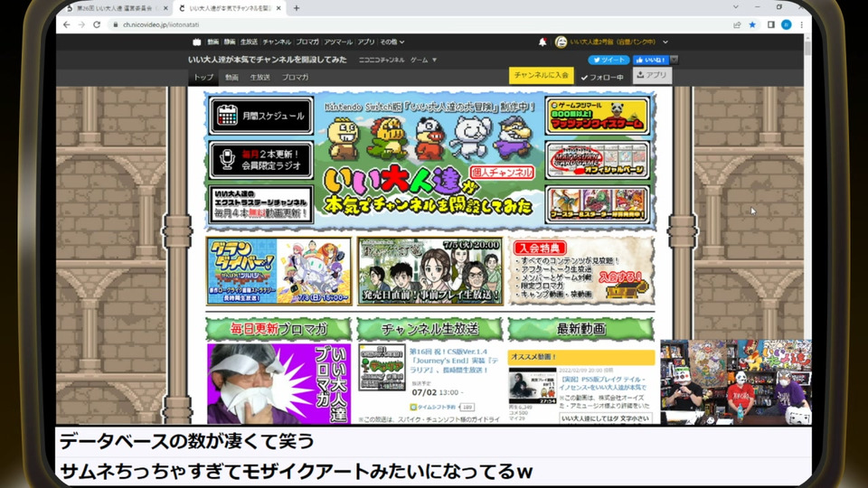Viewport: 868px width, 488px height.
Task: Open the booster and starter card pack banner
Action: click(598, 205)
